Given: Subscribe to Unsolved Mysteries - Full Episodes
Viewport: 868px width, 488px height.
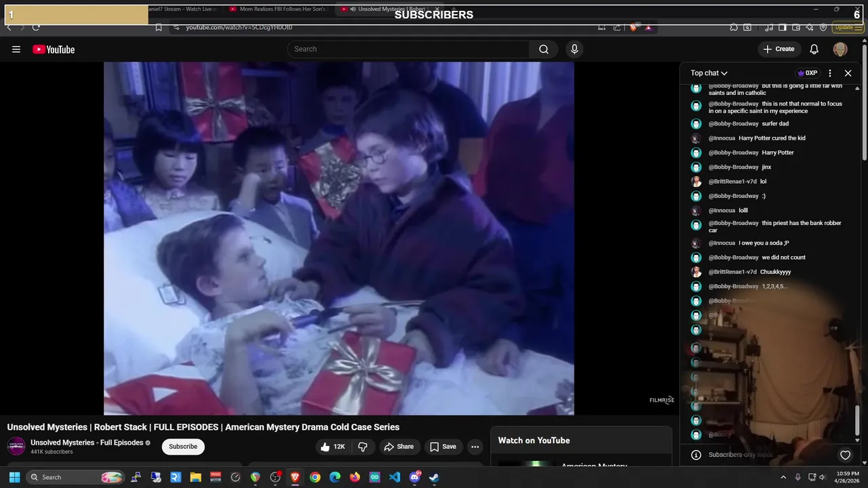Looking at the screenshot, I should pos(183,447).
